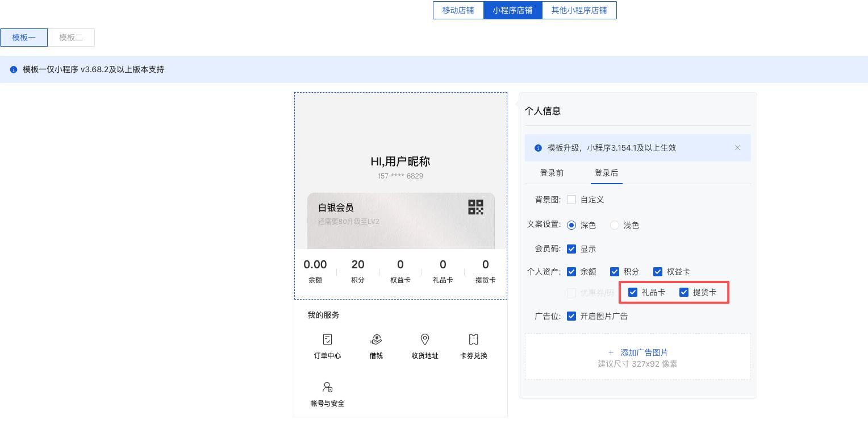The height and width of the screenshot is (444, 868).
Task: Open the 帐号与安全 account icon
Action: click(x=327, y=387)
